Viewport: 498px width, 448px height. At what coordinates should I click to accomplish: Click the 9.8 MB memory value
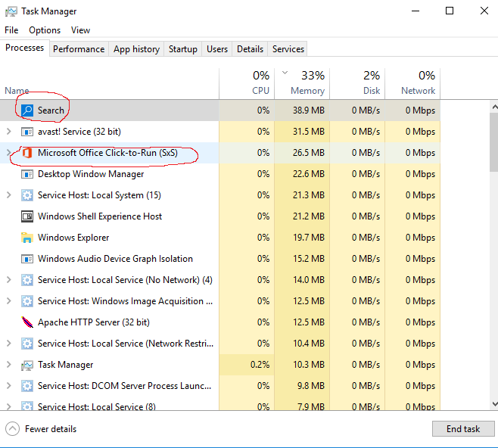point(311,386)
